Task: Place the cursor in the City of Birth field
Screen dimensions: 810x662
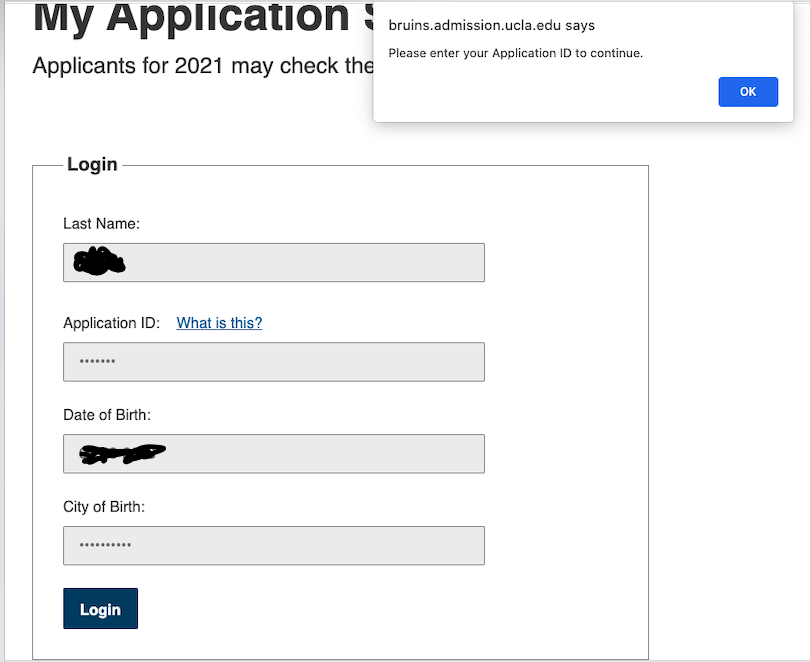Action: (x=274, y=545)
